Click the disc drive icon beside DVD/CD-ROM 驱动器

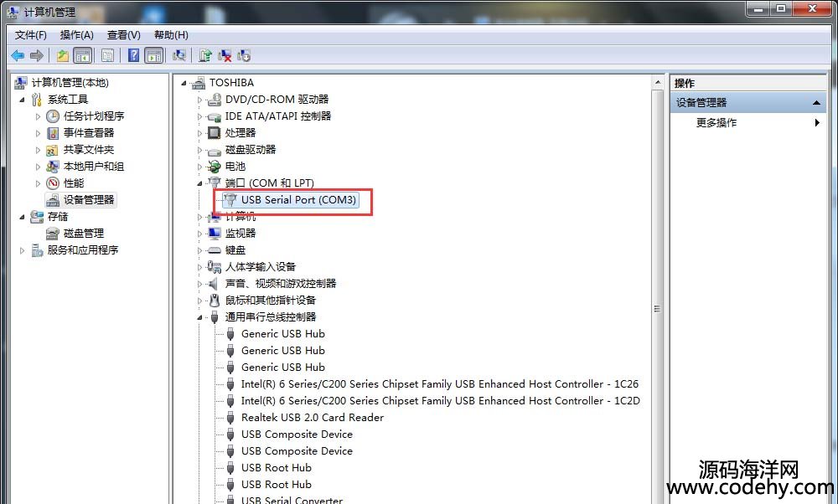point(215,100)
